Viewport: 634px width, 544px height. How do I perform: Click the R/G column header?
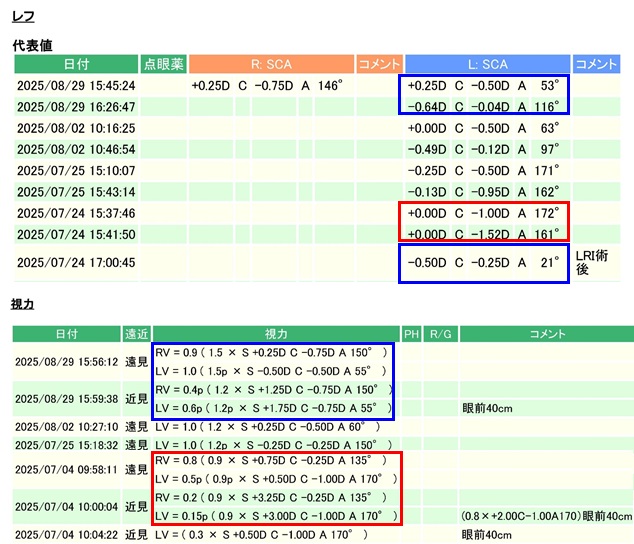point(440,334)
